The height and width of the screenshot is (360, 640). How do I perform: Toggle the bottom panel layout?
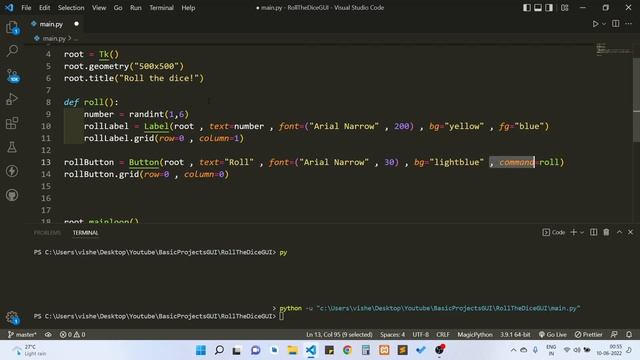[538, 7]
